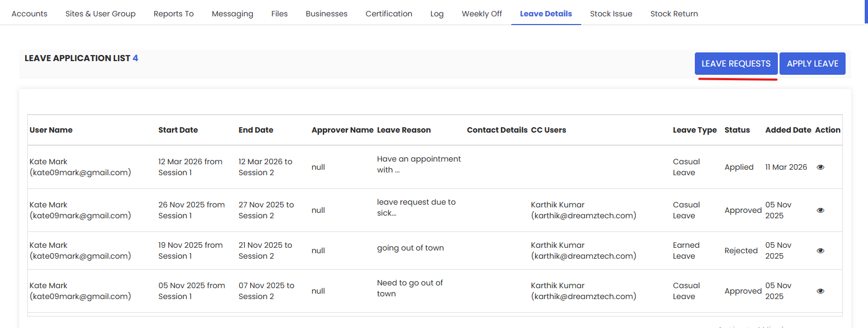Click the Leave Reason column header

tap(404, 130)
